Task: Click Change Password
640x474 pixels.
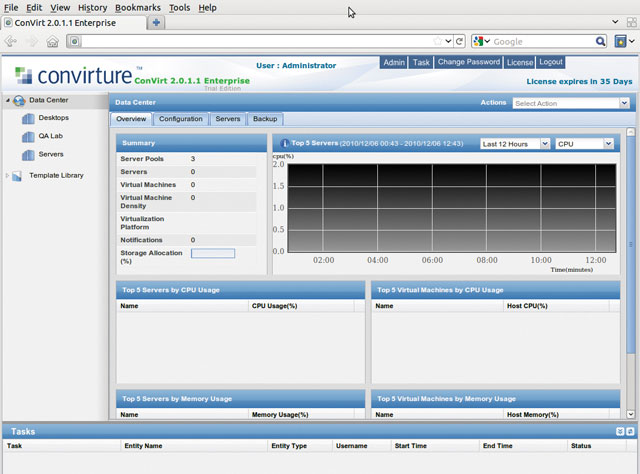Action: click(x=469, y=62)
